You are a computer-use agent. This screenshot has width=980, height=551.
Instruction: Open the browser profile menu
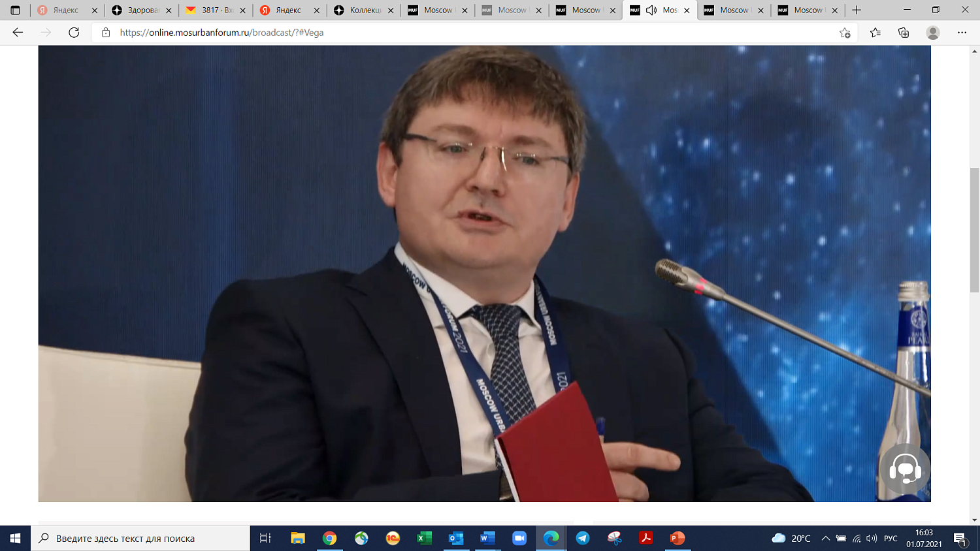(x=933, y=33)
